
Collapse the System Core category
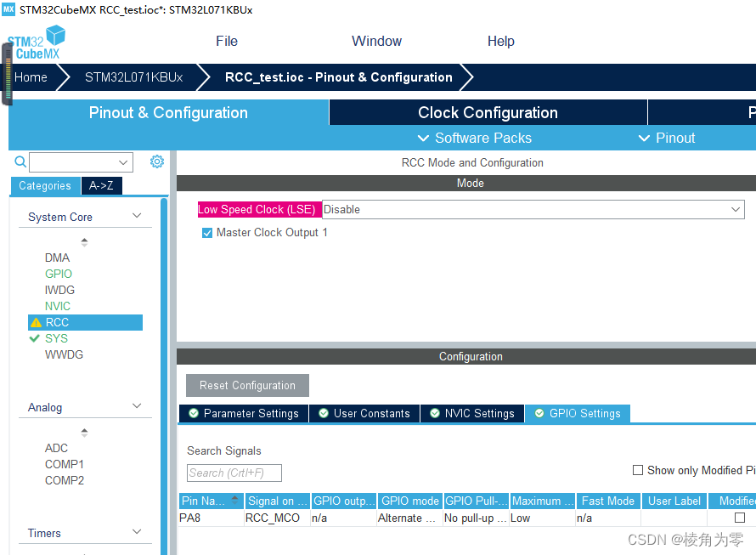[x=137, y=216]
